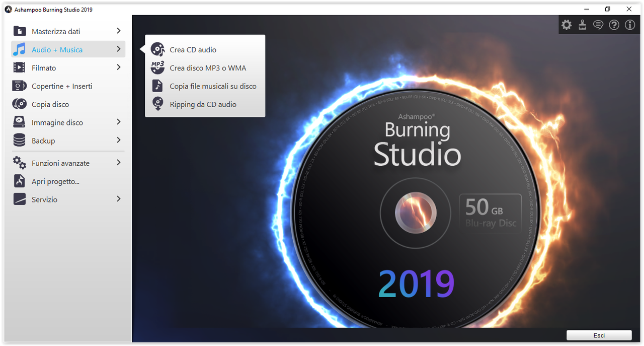Expand the Funzioni avanzate arrow
Screen dimensions: 644x346
(x=119, y=162)
